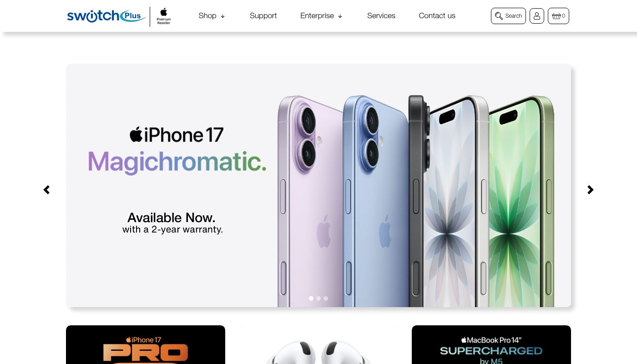The width and height of the screenshot is (637, 364).
Task: Select the second carousel dot indicator
Action: (318, 298)
